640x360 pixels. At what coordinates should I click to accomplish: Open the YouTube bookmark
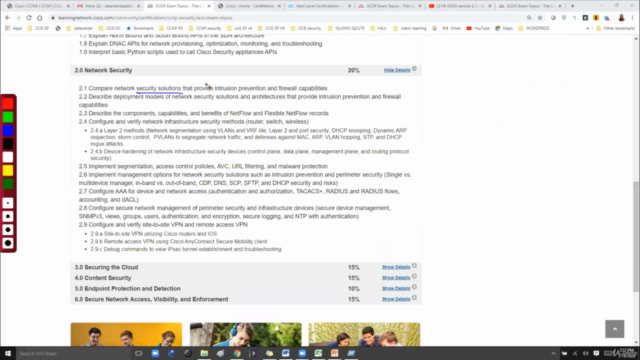point(478,29)
